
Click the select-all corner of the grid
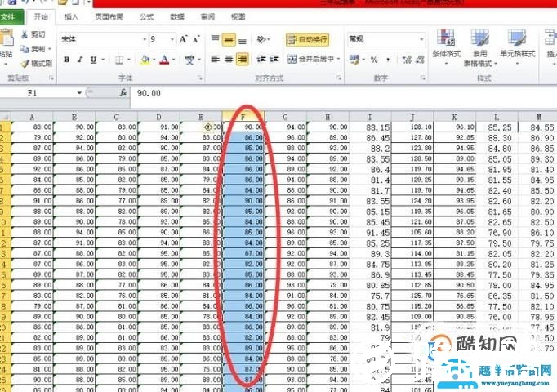tap(6, 117)
